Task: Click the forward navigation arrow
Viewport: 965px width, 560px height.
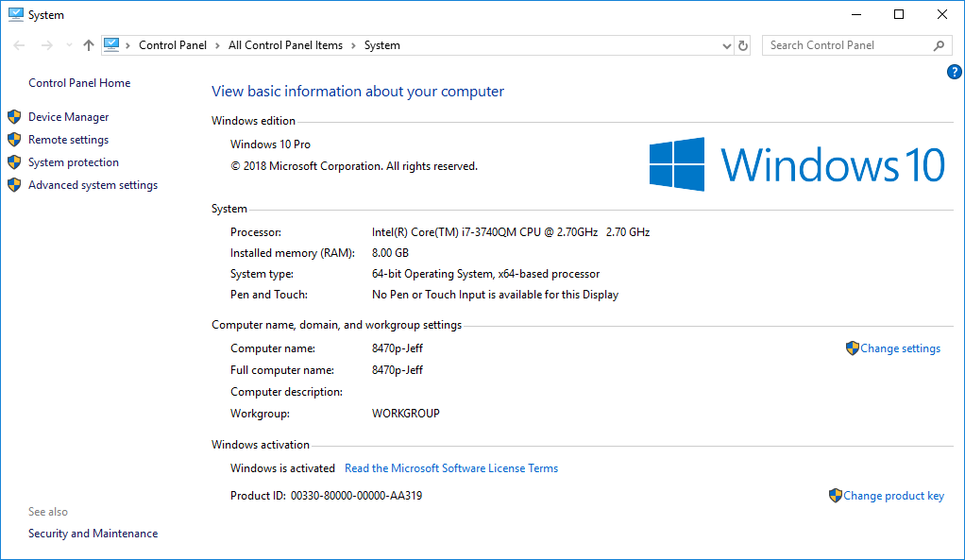Action: click(x=46, y=45)
